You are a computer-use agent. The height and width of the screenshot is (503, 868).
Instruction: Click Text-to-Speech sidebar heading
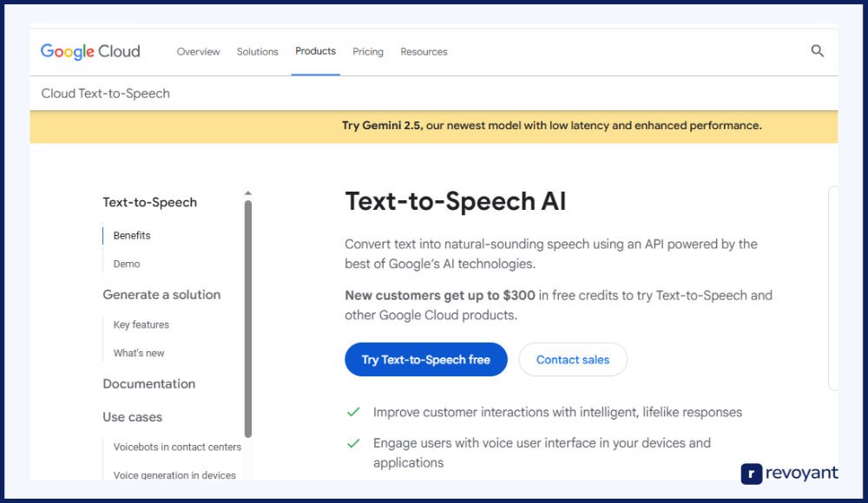tap(149, 203)
